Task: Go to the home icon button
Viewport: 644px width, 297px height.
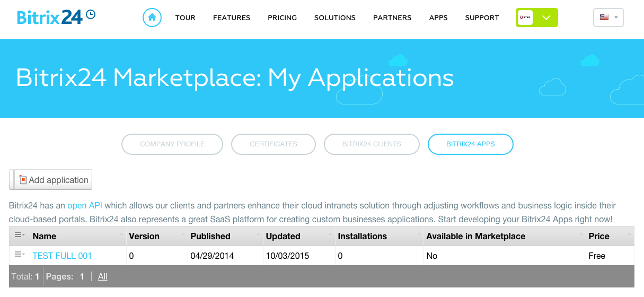Action: [x=152, y=18]
